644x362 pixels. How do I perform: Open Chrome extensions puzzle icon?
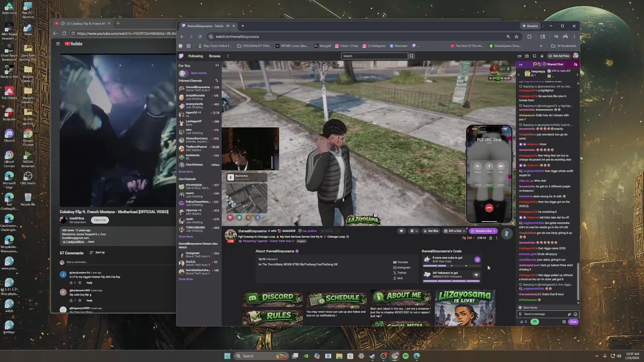(x=529, y=36)
